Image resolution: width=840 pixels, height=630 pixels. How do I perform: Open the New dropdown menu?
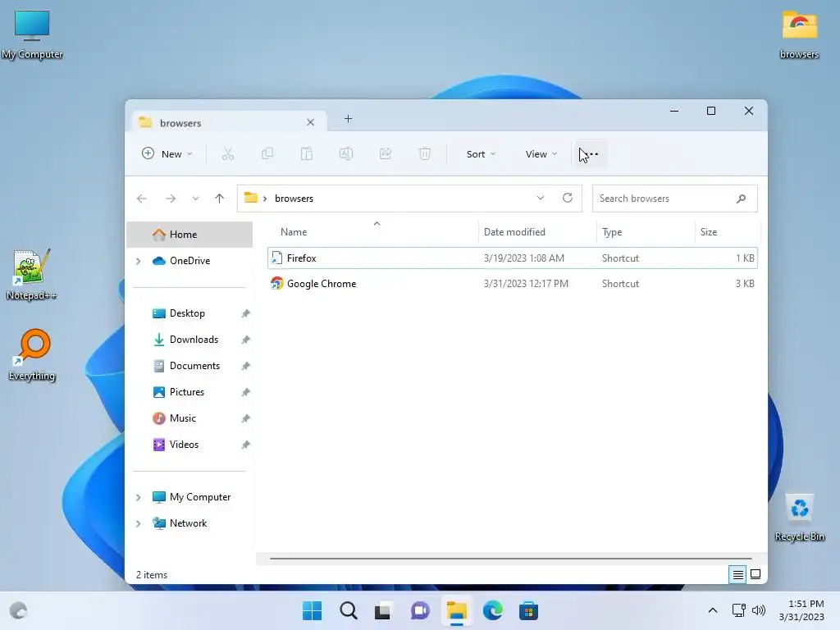[167, 154]
